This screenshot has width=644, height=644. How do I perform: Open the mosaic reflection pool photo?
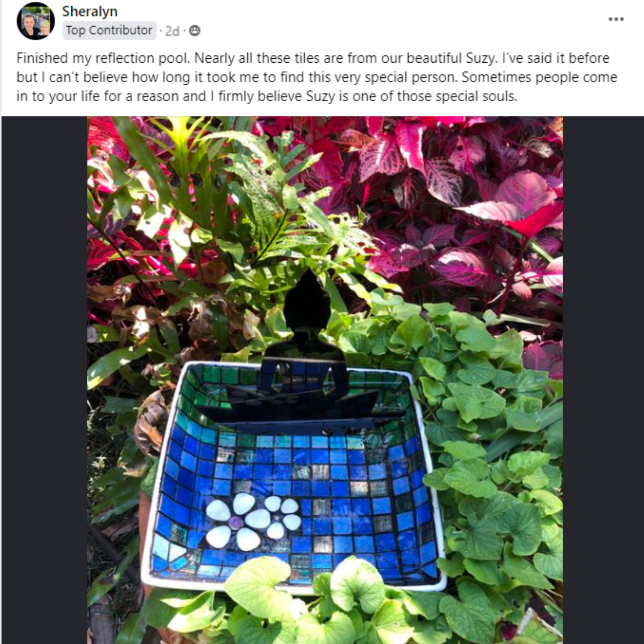[325, 380]
